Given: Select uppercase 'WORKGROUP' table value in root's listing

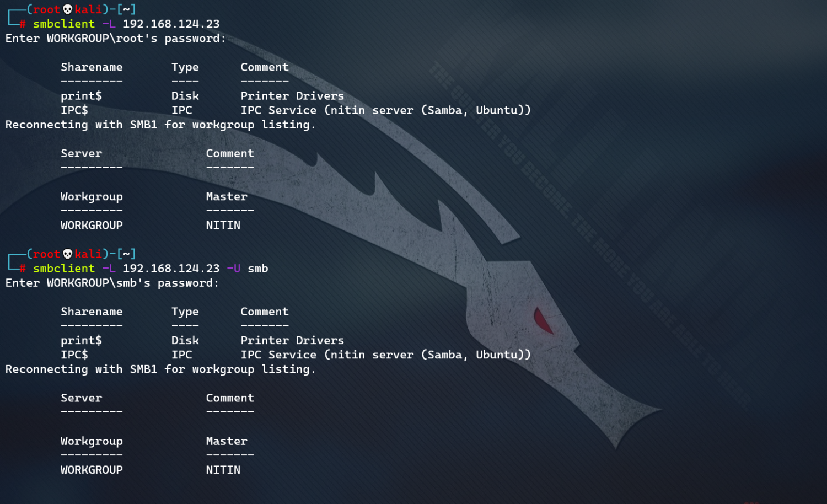Looking at the screenshot, I should point(92,226).
